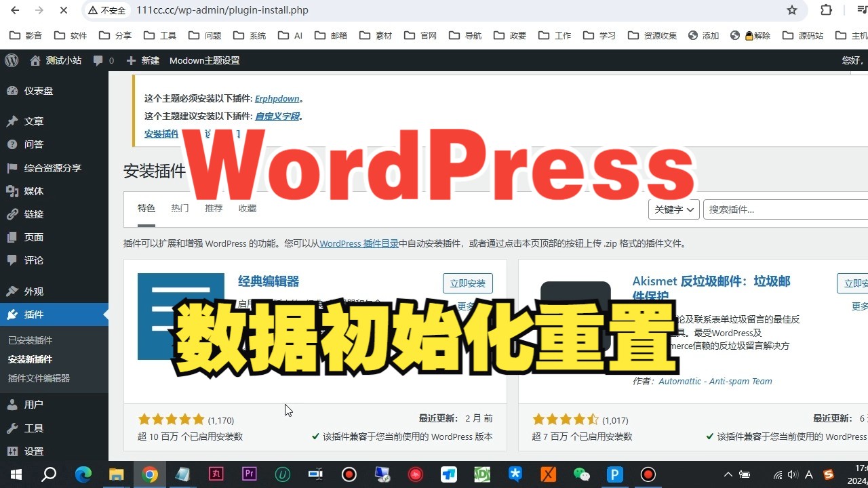Open the Erphpdown plugin link

(277, 98)
